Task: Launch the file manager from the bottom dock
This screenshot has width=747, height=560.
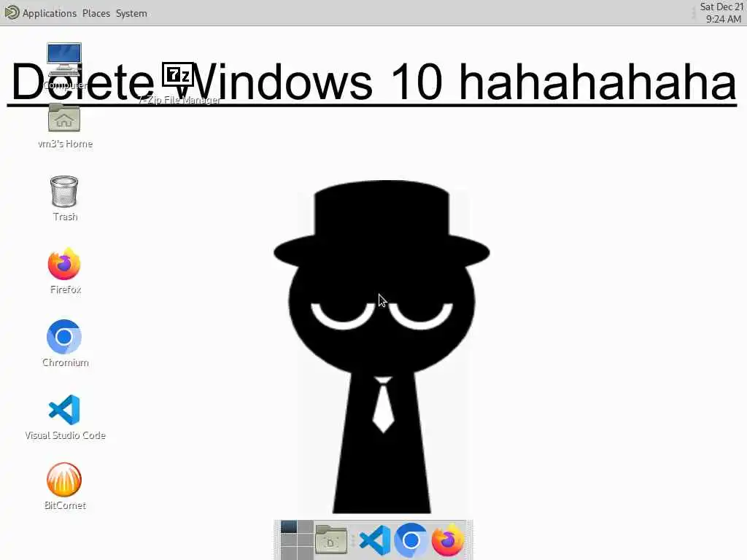Action: [x=331, y=540]
